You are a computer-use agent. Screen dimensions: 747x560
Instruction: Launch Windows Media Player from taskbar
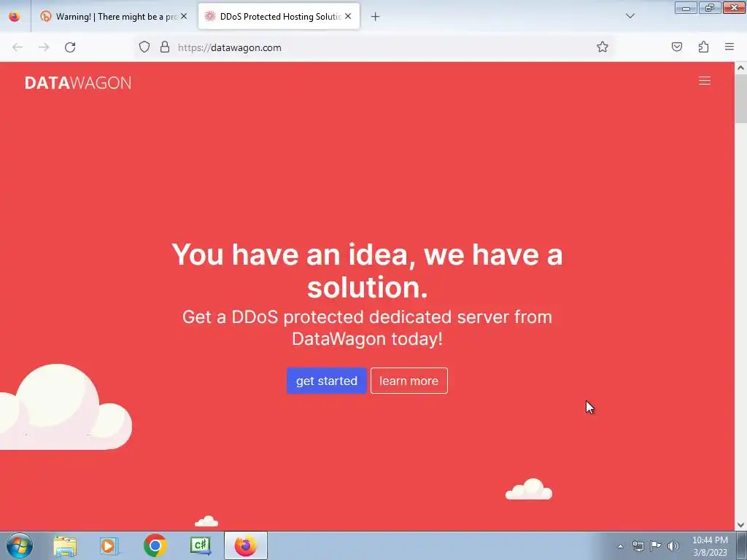[109, 546]
